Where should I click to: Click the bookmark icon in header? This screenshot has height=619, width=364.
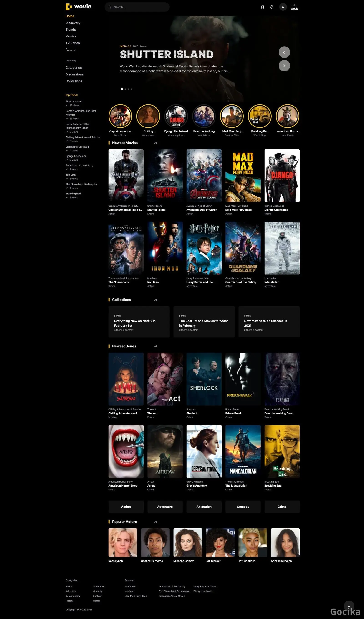[262, 7]
